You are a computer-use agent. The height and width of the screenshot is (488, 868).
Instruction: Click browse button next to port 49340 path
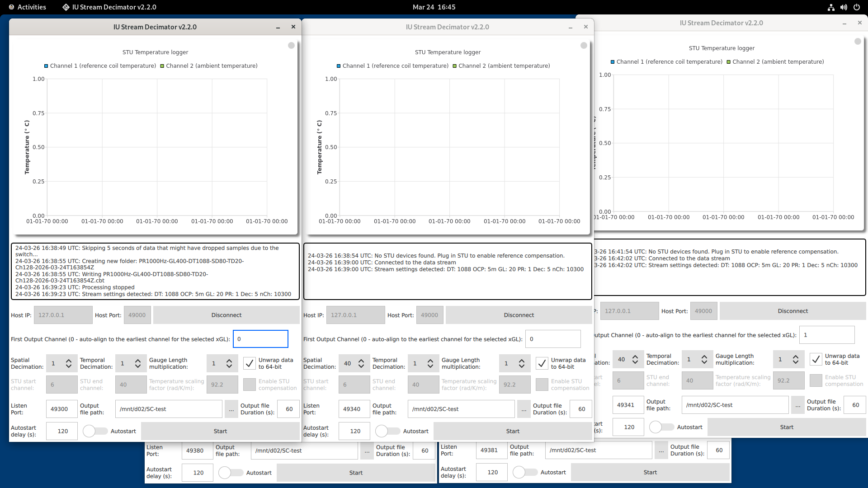click(x=524, y=409)
